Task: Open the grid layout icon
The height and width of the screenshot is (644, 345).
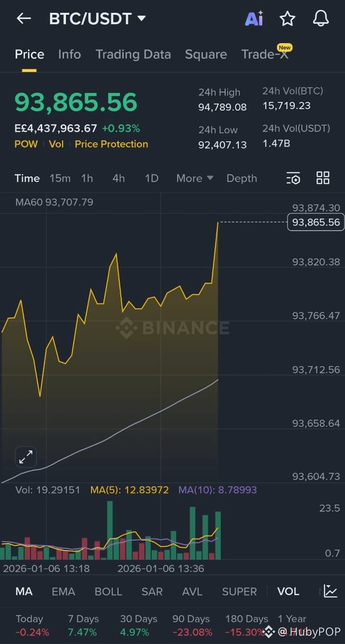Action: [x=323, y=178]
